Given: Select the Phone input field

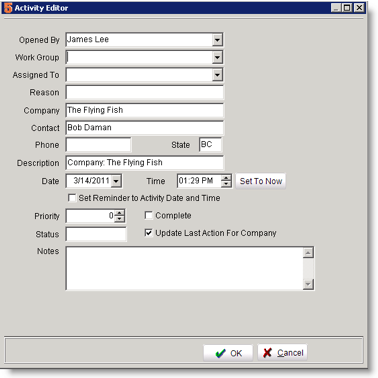Looking at the screenshot, I should tap(99, 145).
